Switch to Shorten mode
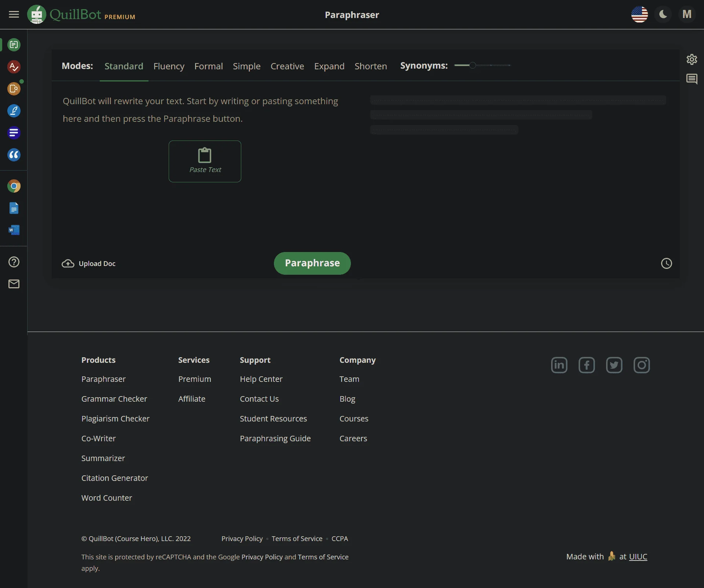Image resolution: width=704 pixels, height=588 pixels. coord(371,66)
